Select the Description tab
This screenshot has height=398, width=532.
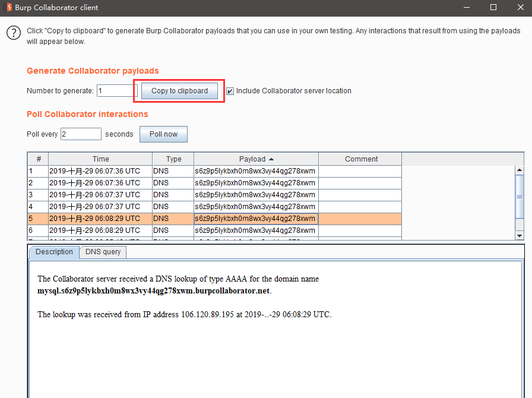tap(54, 252)
